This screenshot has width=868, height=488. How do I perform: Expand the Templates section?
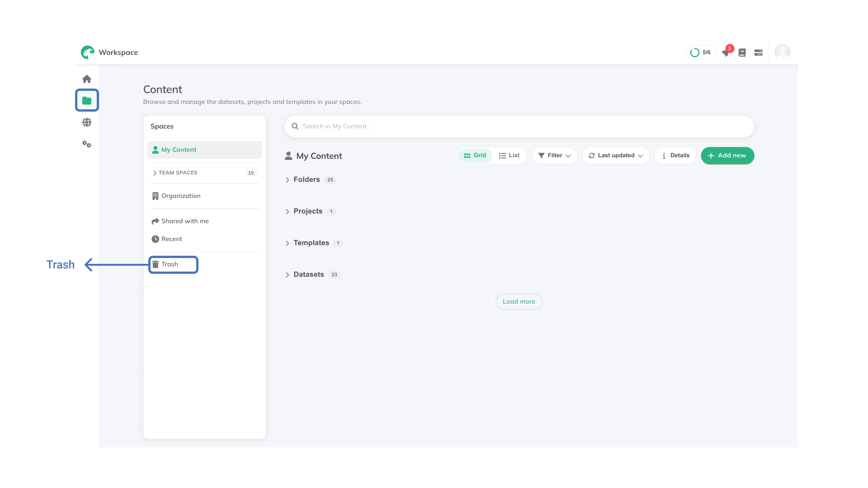point(288,243)
